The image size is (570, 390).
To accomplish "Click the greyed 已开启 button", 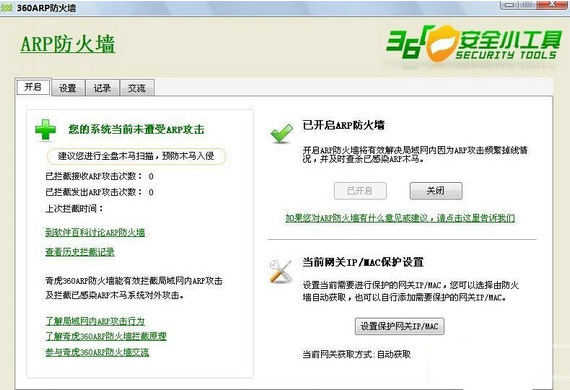I will [360, 191].
